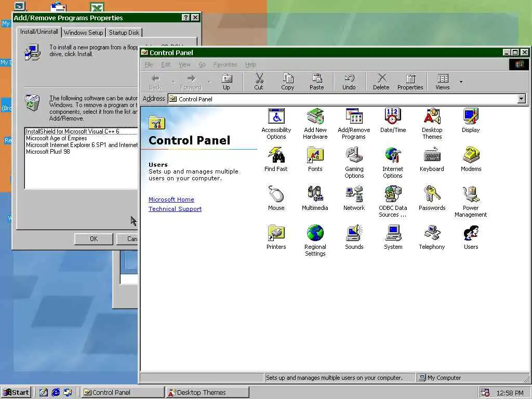
Task: Open the Go menu
Action: [x=202, y=64]
